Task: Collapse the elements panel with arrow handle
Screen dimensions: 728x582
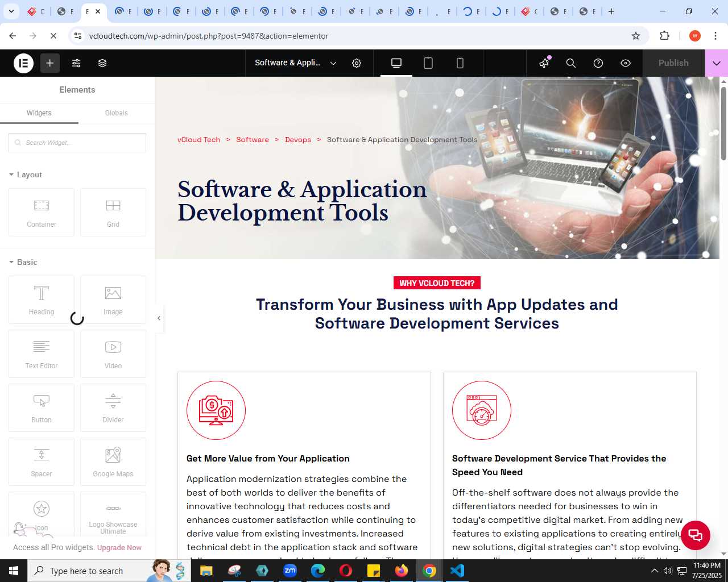Action: (x=159, y=318)
